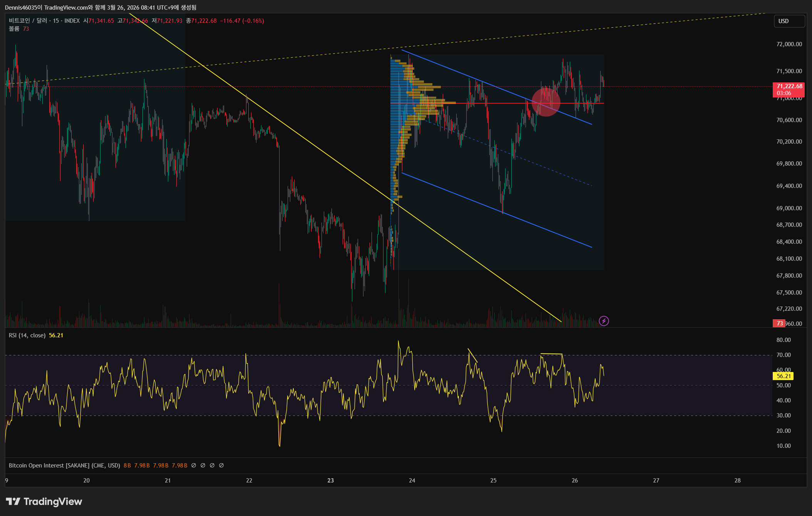Click the 8 B open interest value
The image size is (812, 516).
pyautogui.click(x=127, y=466)
